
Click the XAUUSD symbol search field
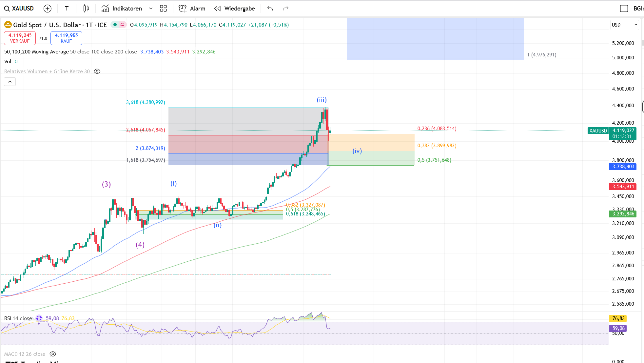point(19,9)
